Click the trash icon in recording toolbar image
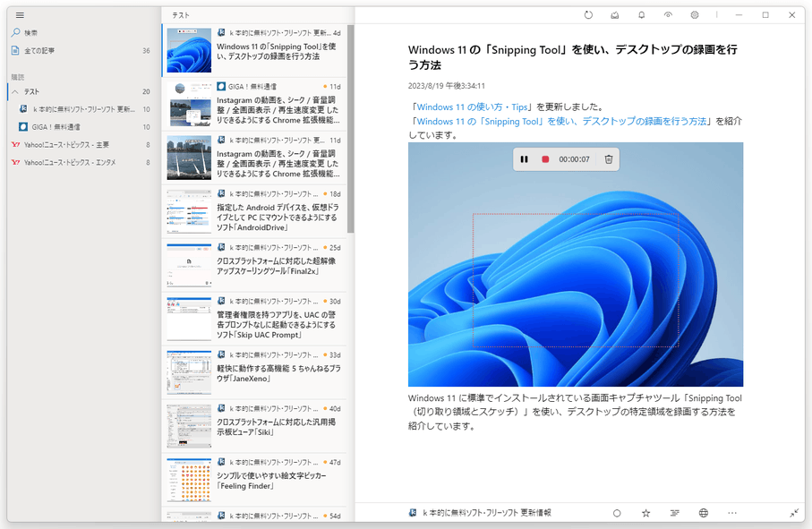This screenshot has height=529, width=812. [609, 159]
